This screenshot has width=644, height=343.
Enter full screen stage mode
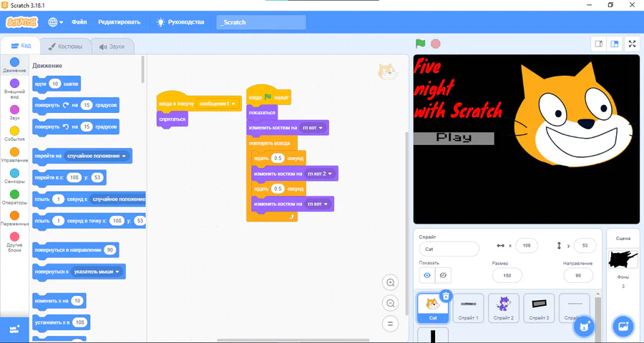tap(632, 44)
